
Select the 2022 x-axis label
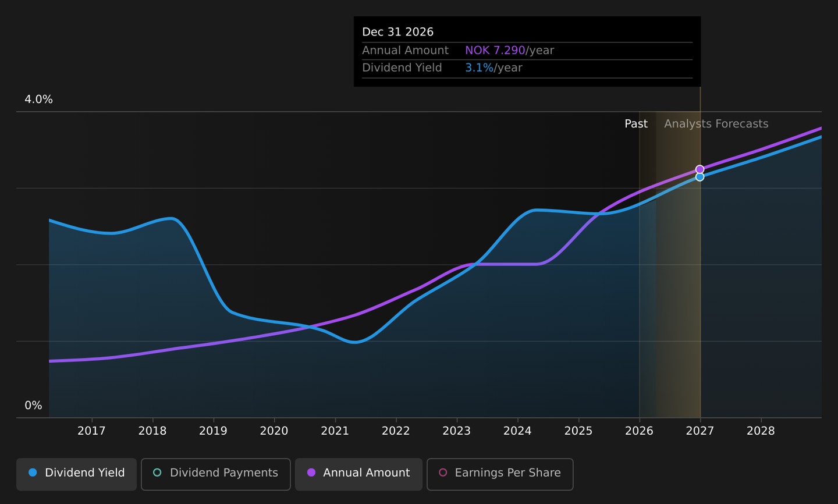click(x=396, y=431)
